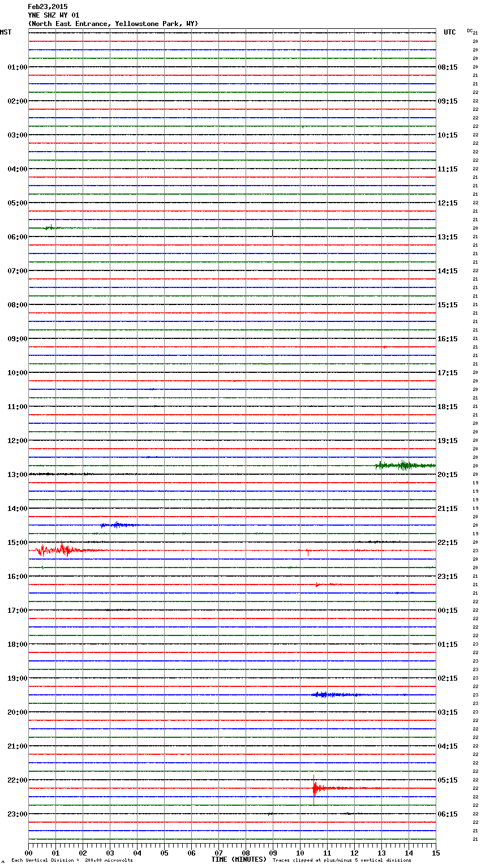Click the 04:00 MST time label
The height and width of the screenshot is (868, 481).
click(x=18, y=169)
